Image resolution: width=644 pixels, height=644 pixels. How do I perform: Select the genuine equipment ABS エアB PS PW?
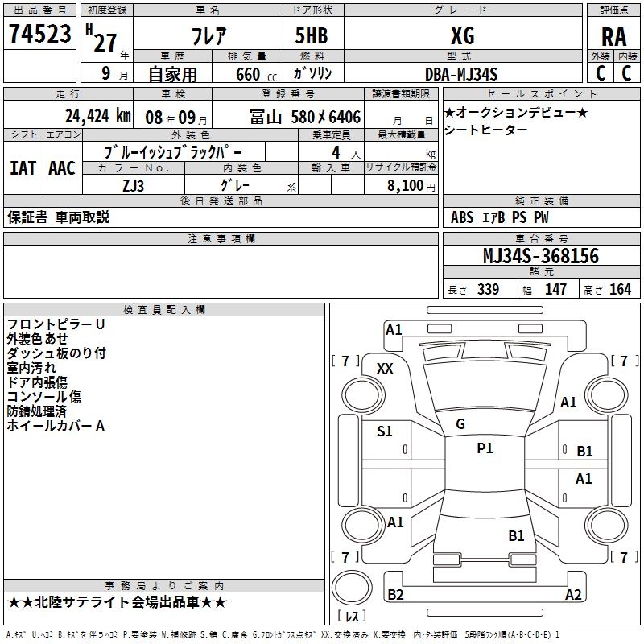[499, 217]
